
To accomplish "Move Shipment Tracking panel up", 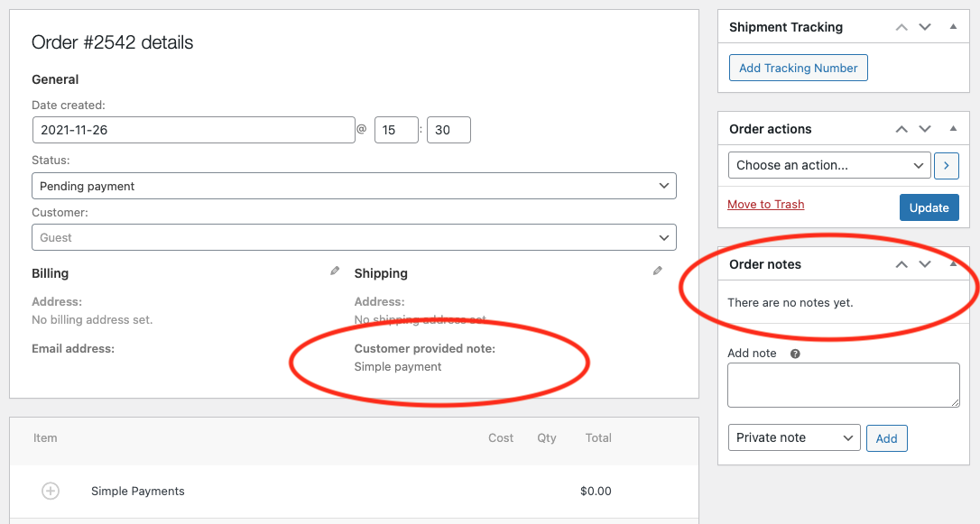I will [x=901, y=27].
